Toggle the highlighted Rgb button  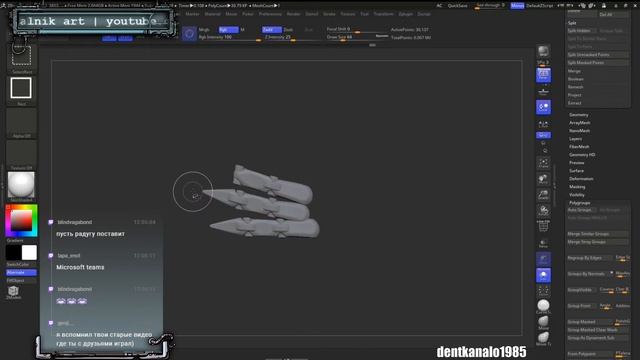(x=229, y=30)
